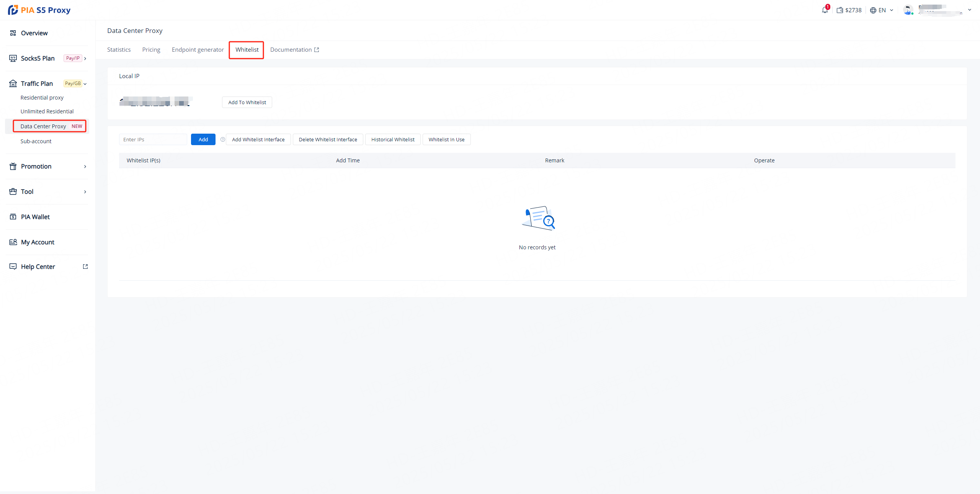
Task: Open PIA Wallet in sidebar
Action: (35, 217)
